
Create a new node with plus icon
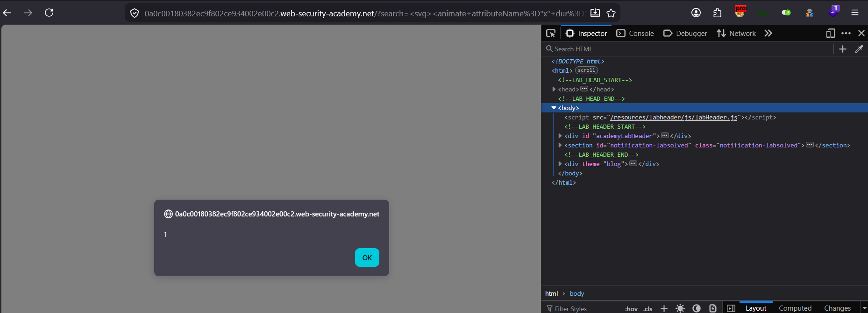click(843, 49)
